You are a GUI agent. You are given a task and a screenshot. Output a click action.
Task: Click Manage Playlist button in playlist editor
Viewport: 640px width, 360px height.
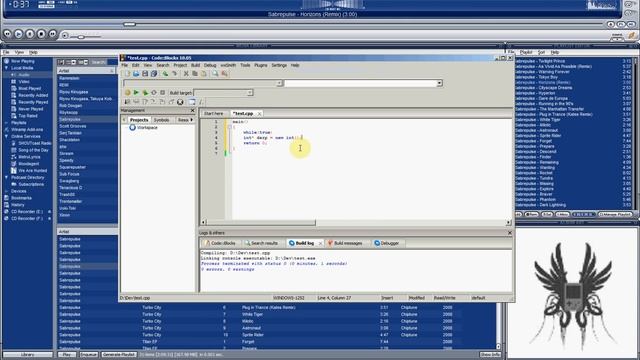615,214
